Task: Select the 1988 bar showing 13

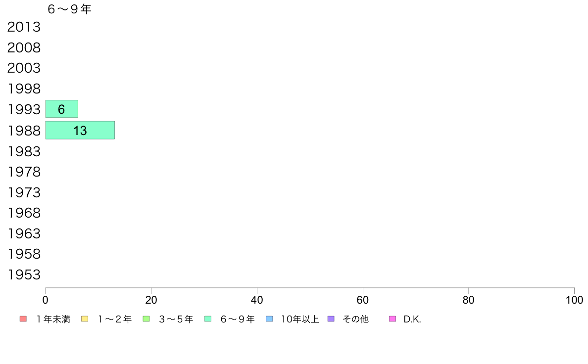Action: [x=80, y=131]
